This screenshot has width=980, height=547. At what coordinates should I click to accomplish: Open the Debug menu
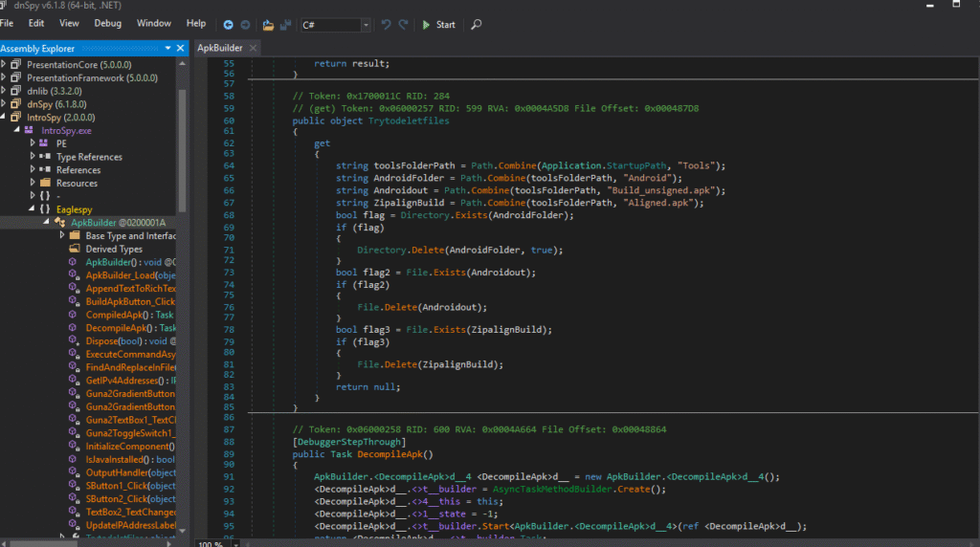pos(107,23)
